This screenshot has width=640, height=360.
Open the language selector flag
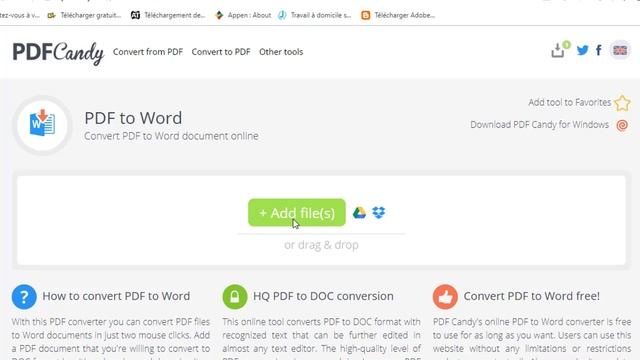(620, 50)
